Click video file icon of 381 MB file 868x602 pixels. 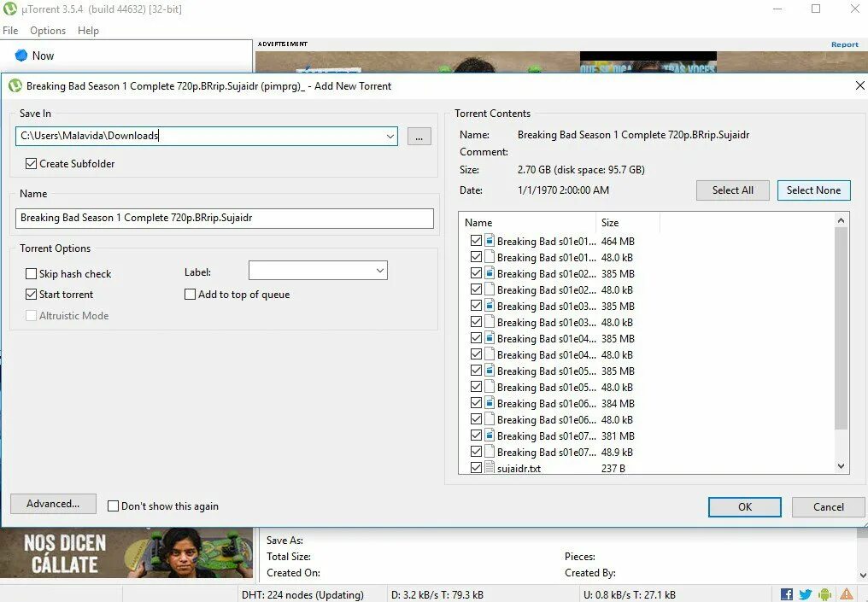pyautogui.click(x=490, y=435)
